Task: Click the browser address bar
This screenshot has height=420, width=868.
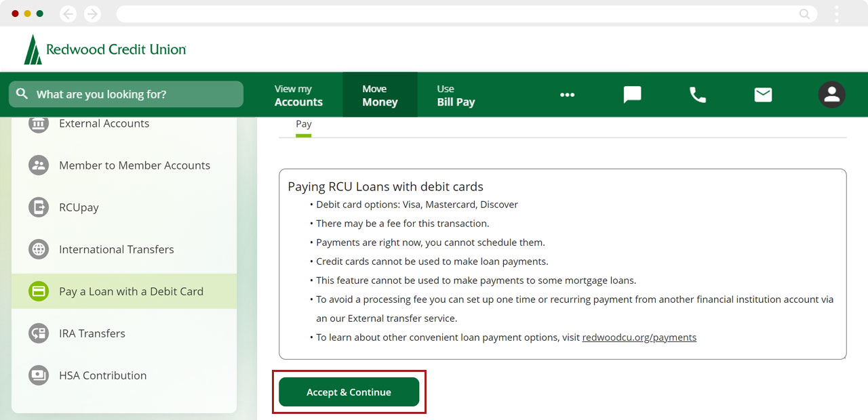Action: pos(467,14)
